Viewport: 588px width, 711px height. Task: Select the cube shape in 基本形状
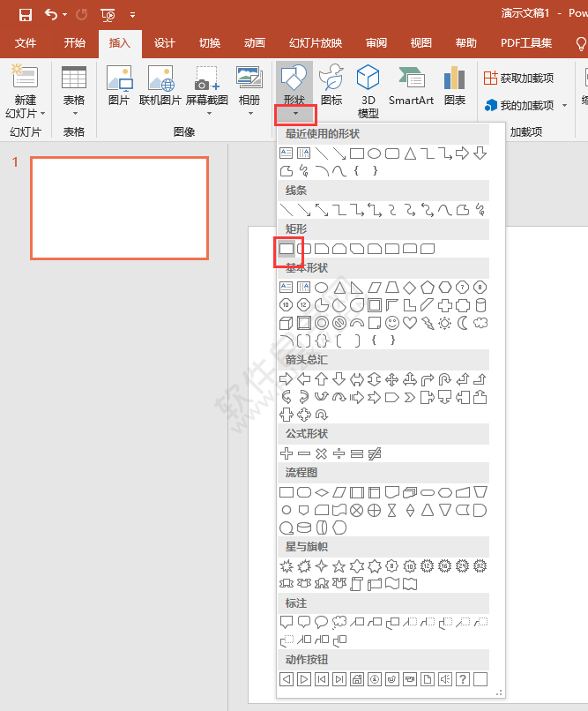tap(287, 323)
